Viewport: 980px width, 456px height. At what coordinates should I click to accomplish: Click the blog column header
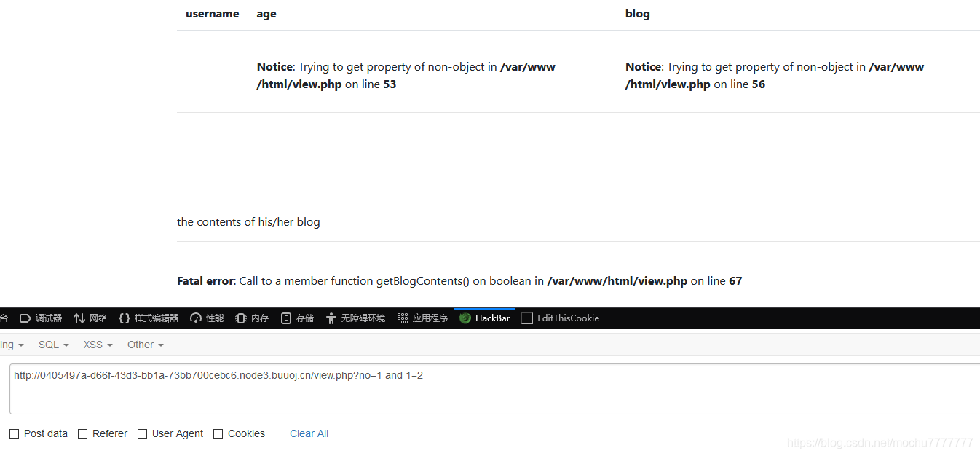point(638,14)
